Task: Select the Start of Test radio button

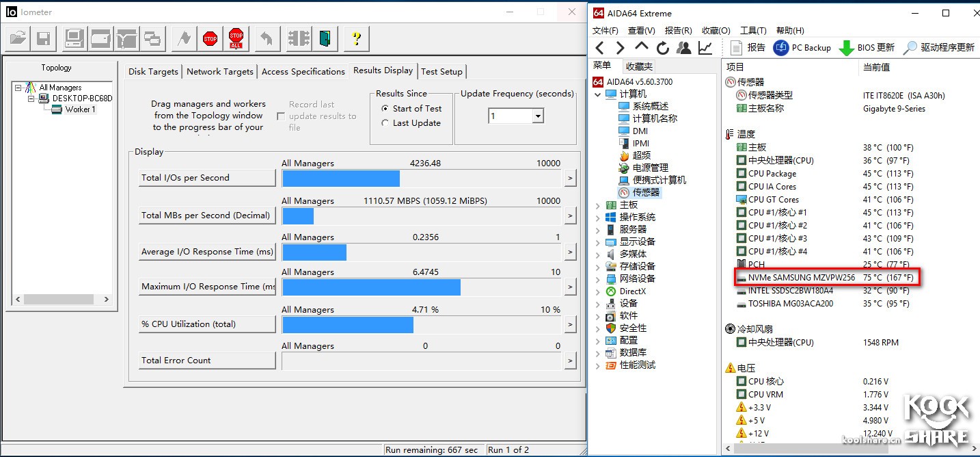Action: [386, 109]
